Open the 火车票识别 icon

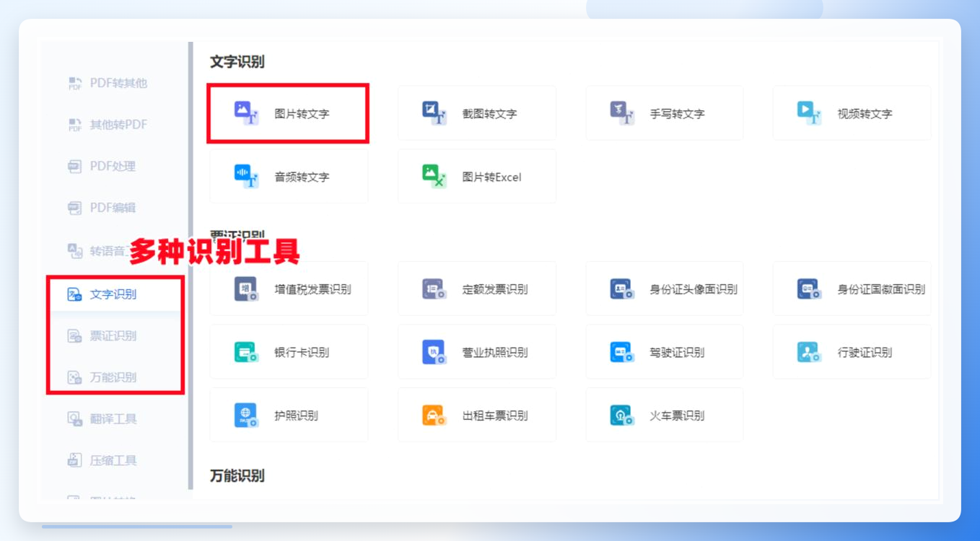622,415
